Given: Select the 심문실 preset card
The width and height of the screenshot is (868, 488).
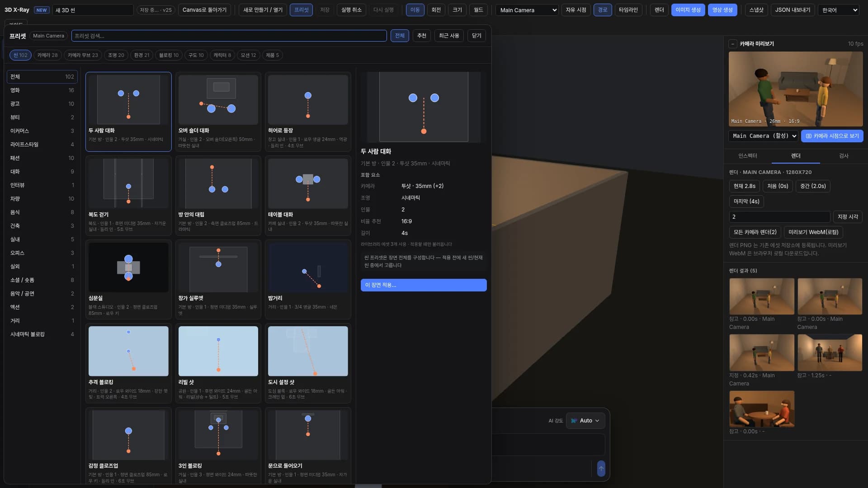Looking at the screenshot, I should (x=128, y=279).
